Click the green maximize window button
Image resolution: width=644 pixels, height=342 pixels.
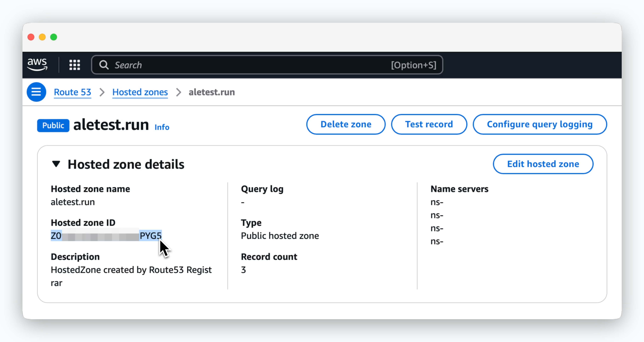point(53,37)
